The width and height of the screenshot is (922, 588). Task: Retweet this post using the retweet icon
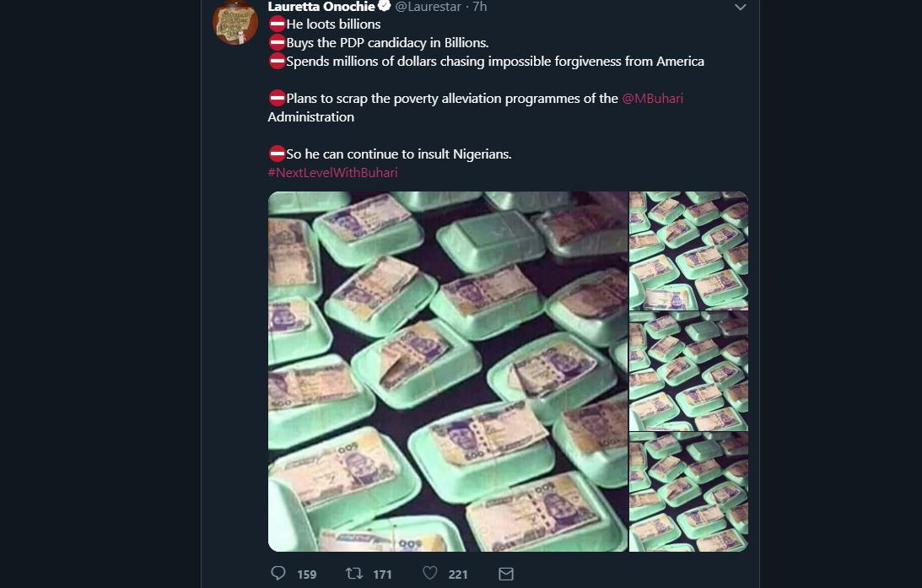(x=354, y=574)
